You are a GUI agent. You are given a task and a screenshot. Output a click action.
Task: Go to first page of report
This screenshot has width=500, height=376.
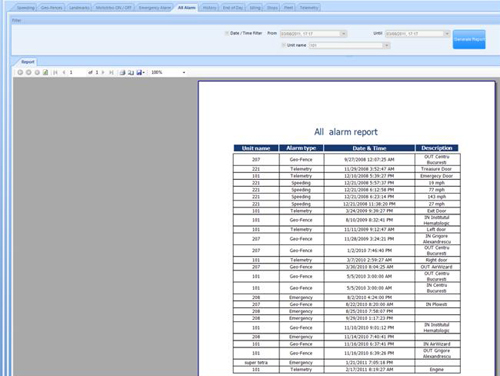point(55,72)
